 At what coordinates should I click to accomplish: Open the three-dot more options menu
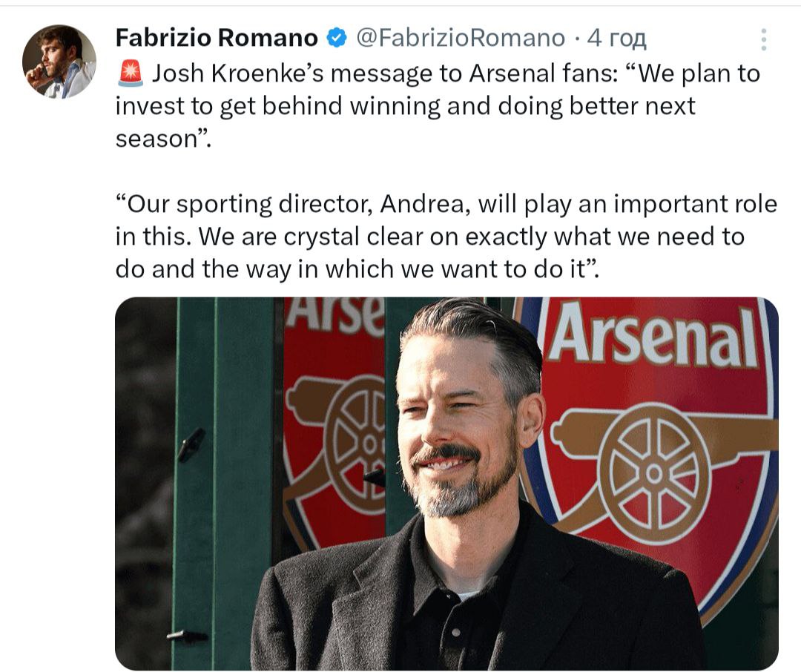click(x=764, y=40)
